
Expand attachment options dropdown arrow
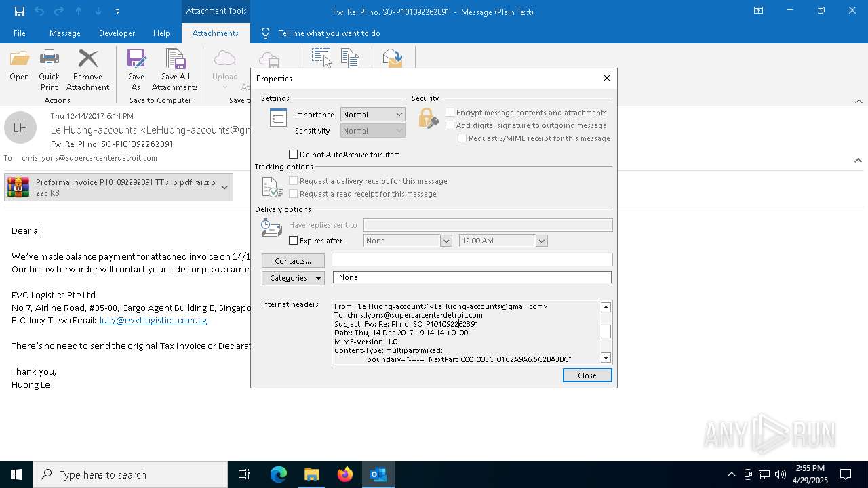point(224,187)
